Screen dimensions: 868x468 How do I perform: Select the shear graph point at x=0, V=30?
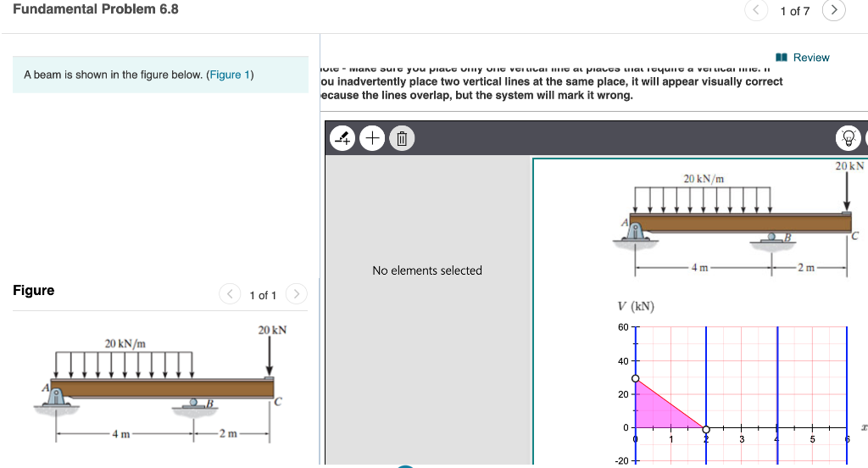coord(636,379)
